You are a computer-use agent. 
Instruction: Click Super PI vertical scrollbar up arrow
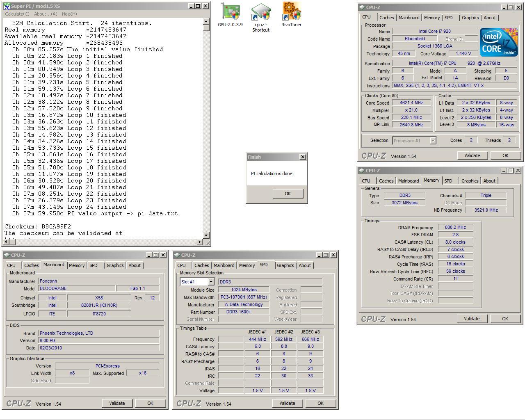tap(206, 22)
